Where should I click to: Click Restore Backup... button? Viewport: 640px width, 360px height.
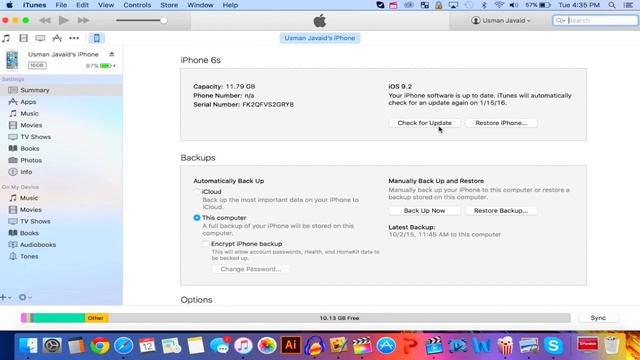pyautogui.click(x=501, y=211)
